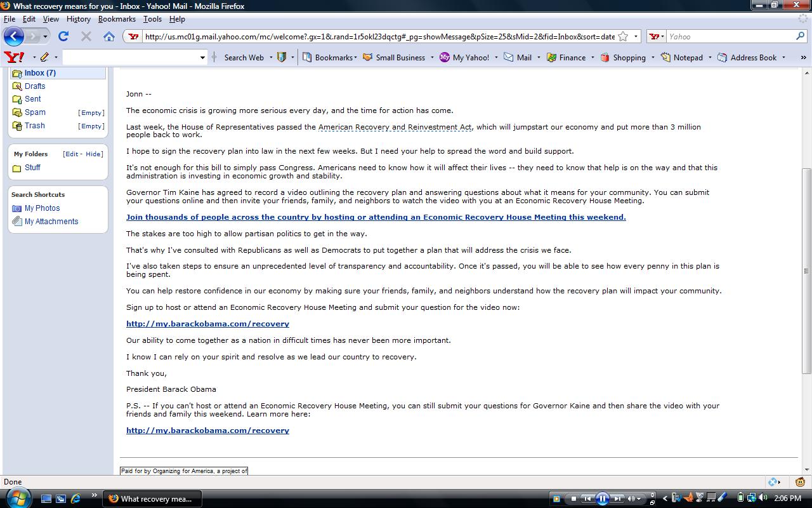Go to the browser Home page icon
Screen dimensions: 812x508
point(109,36)
